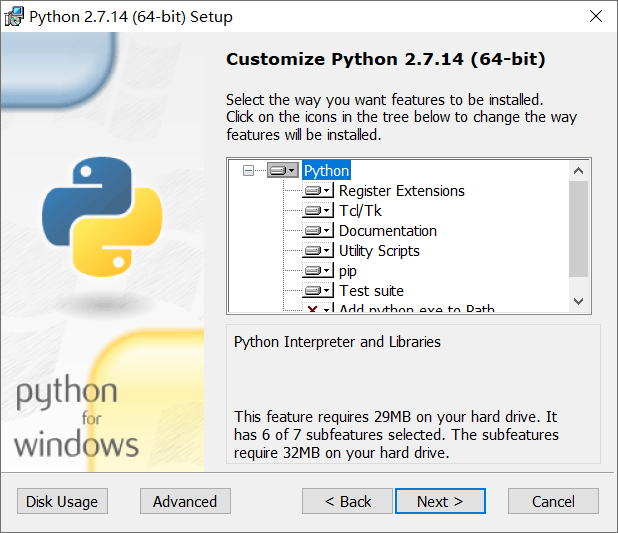The height and width of the screenshot is (533, 618).
Task: Click the Test suite feature drive icon
Action: click(x=319, y=291)
